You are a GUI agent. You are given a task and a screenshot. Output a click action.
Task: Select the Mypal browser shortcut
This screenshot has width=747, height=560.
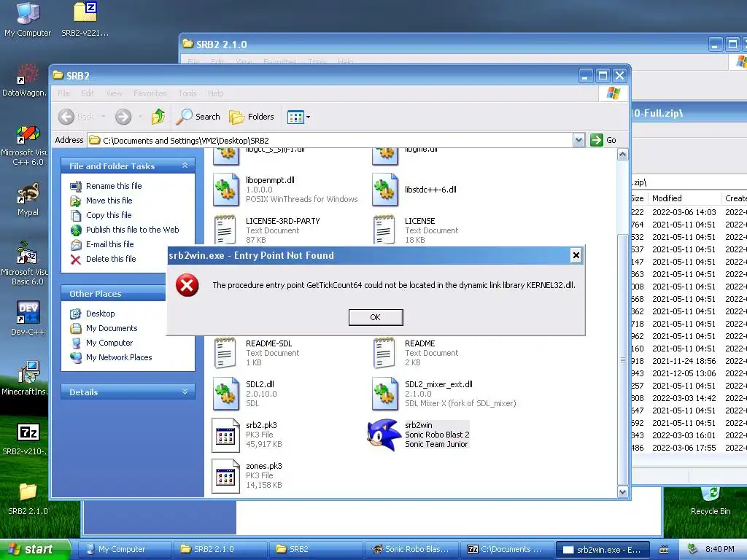point(28,200)
